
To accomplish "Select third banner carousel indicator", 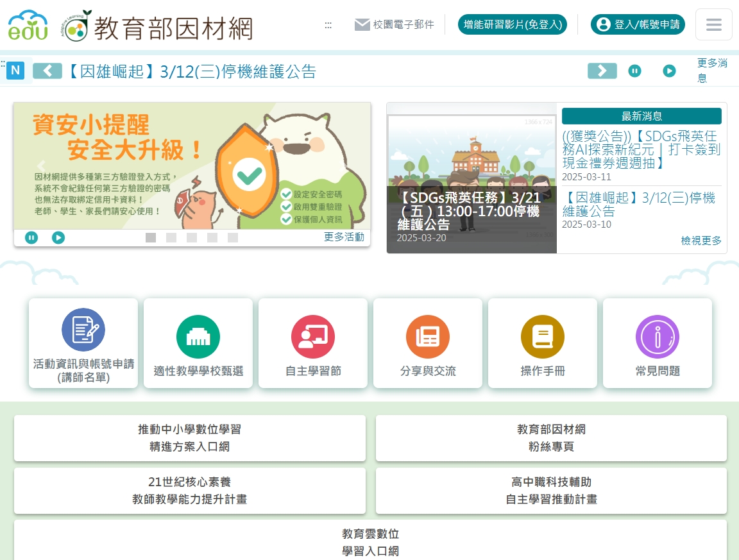I will click(x=192, y=237).
